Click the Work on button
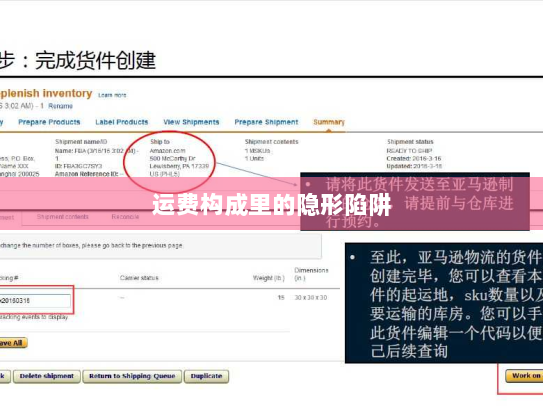Screen dimensions: 543x408 click(x=524, y=376)
